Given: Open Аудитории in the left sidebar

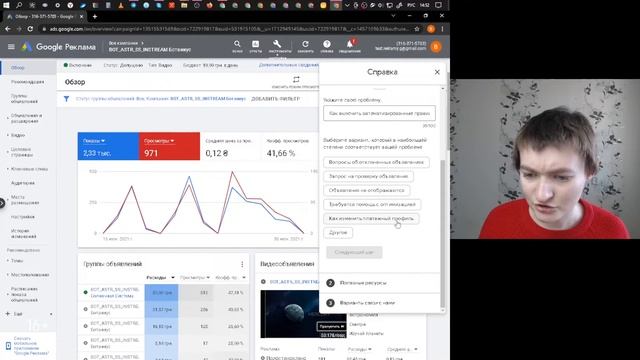Looking at the screenshot, I should point(23,183).
